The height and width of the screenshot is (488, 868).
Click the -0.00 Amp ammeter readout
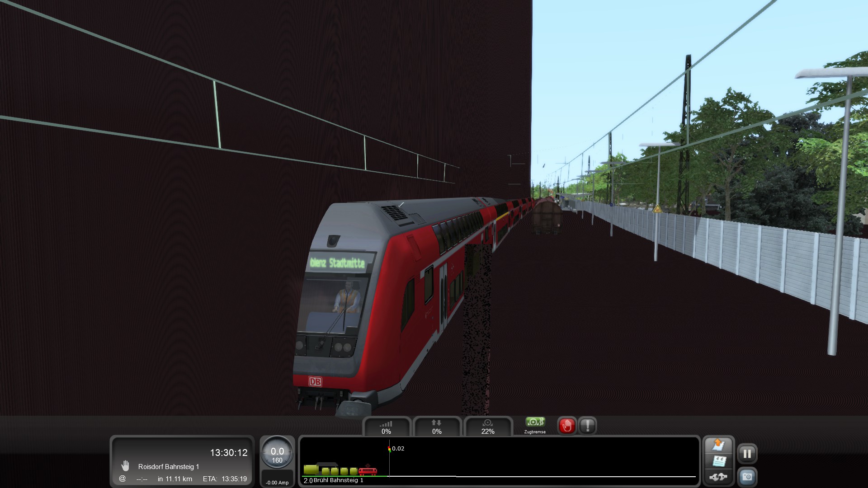277,482
